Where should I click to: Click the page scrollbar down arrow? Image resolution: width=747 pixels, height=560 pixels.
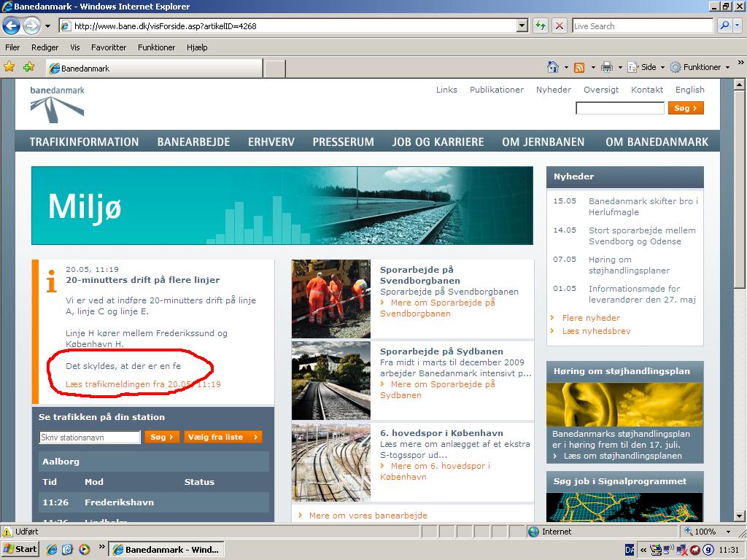tap(739, 516)
